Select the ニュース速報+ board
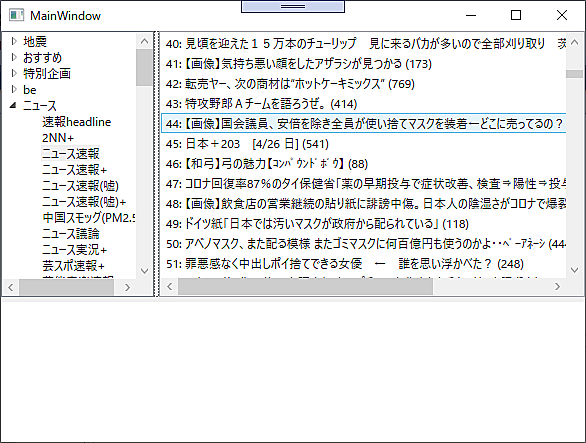The image size is (586, 443). coord(74,169)
